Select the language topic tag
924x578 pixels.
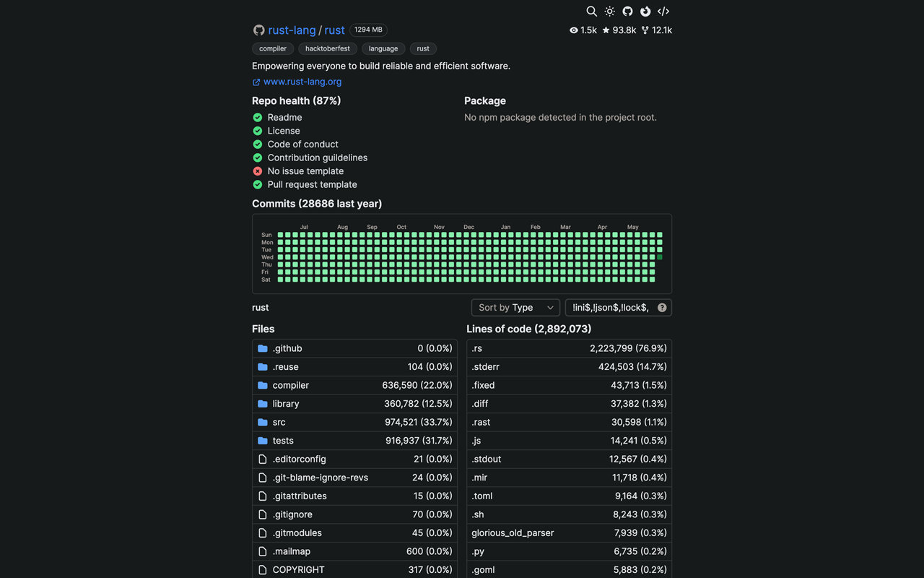tap(383, 48)
